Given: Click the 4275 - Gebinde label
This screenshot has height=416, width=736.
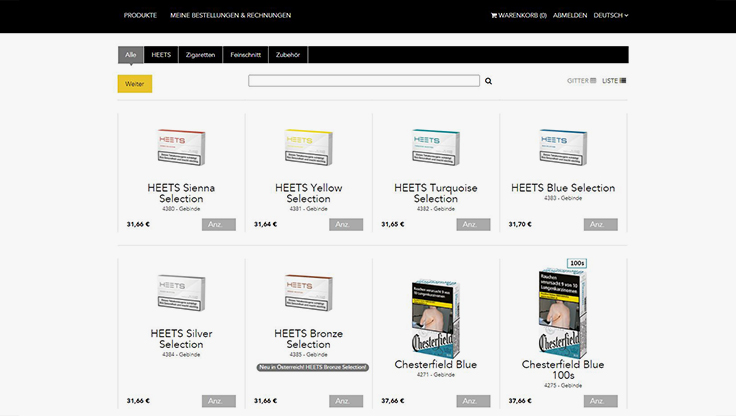Looking at the screenshot, I should 563,385.
